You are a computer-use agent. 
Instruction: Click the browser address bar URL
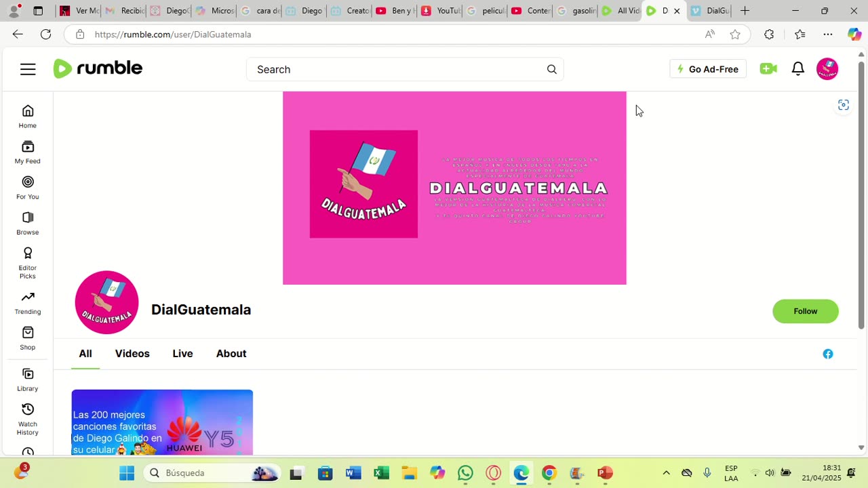[173, 34]
